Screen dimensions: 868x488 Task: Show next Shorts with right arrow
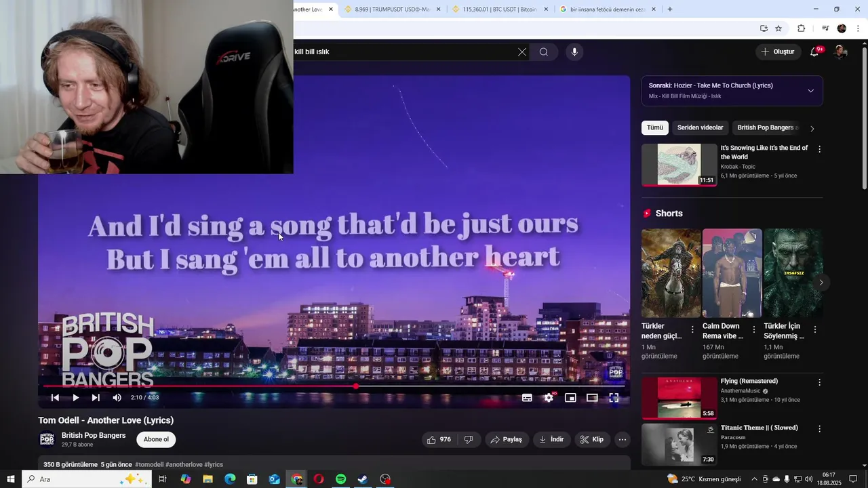[x=821, y=282]
